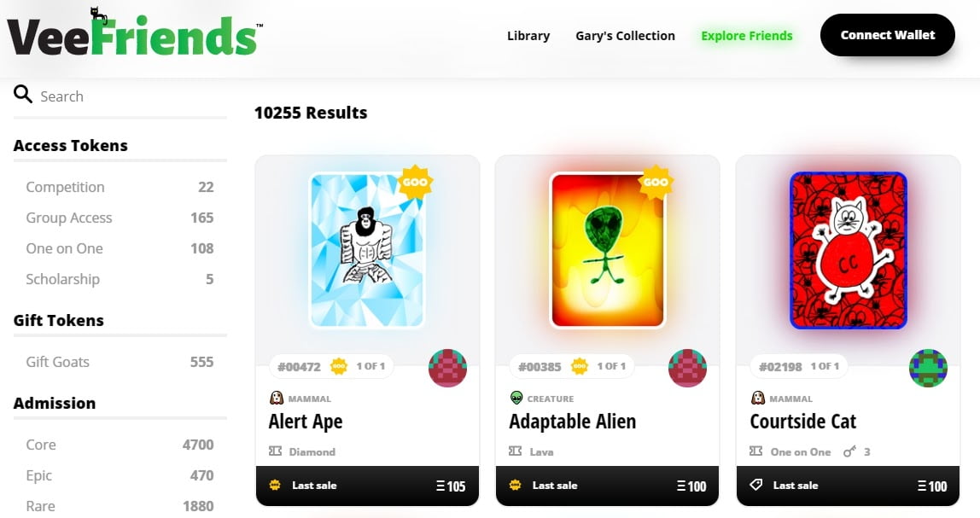Click the search magnifier icon
This screenshot has height=518, width=980.
click(x=23, y=95)
